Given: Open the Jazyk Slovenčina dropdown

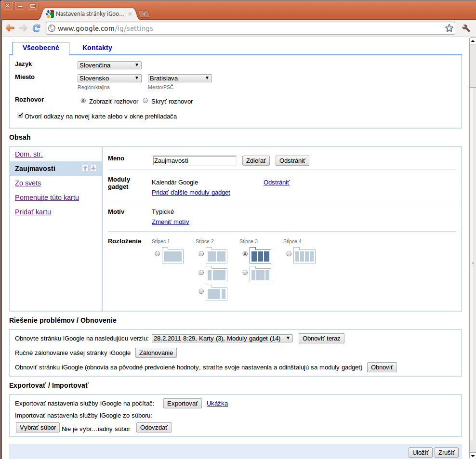Looking at the screenshot, I should click(x=109, y=66).
